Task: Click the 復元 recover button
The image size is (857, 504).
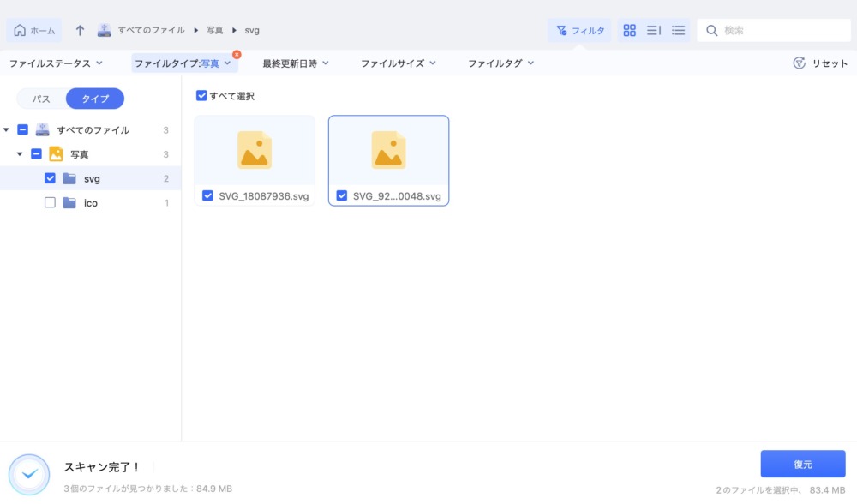Action: 803,464
